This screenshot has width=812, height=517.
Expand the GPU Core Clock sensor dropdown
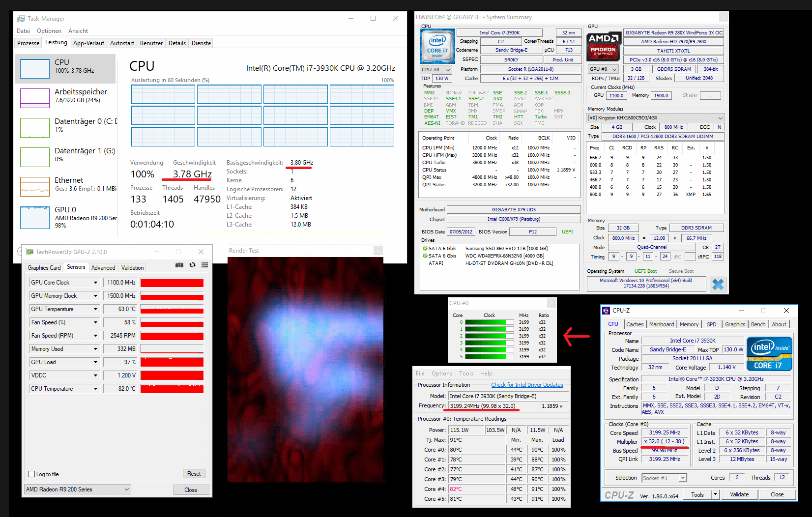(96, 283)
